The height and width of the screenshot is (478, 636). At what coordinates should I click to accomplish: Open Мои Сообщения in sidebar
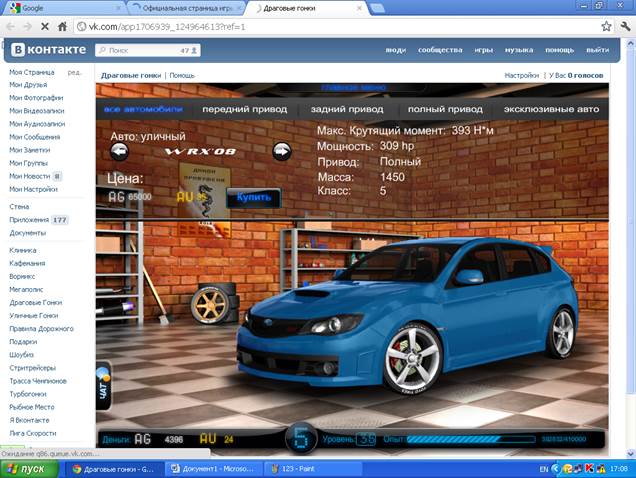[34, 137]
